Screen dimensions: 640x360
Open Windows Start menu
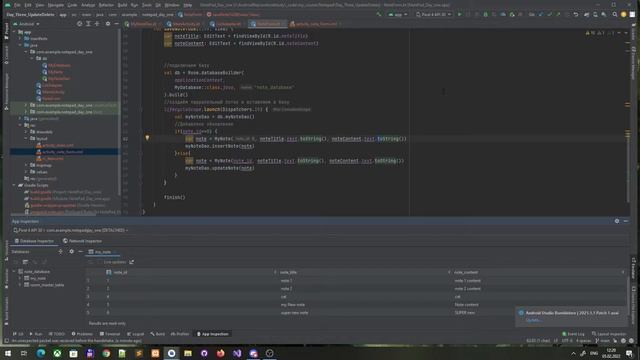(8, 353)
